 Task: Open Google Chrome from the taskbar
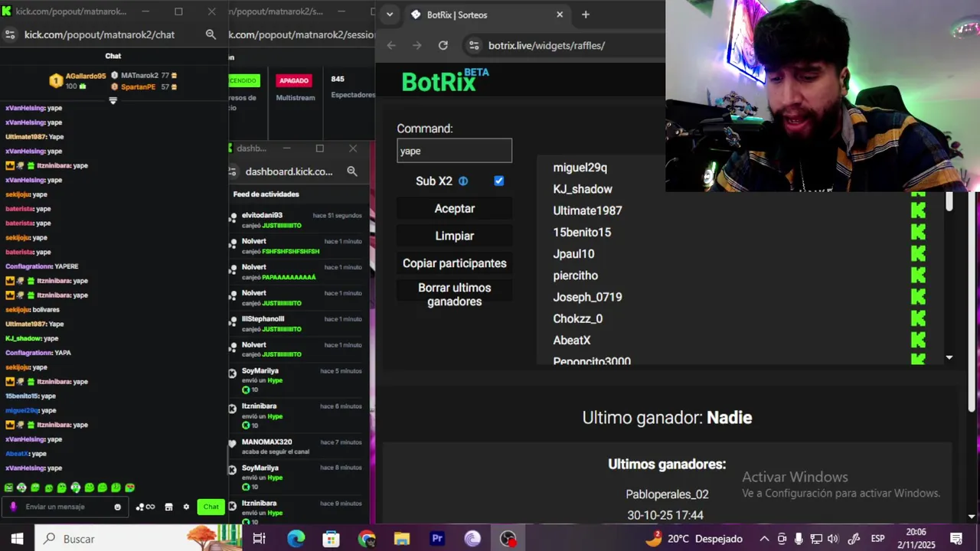pyautogui.click(x=366, y=539)
